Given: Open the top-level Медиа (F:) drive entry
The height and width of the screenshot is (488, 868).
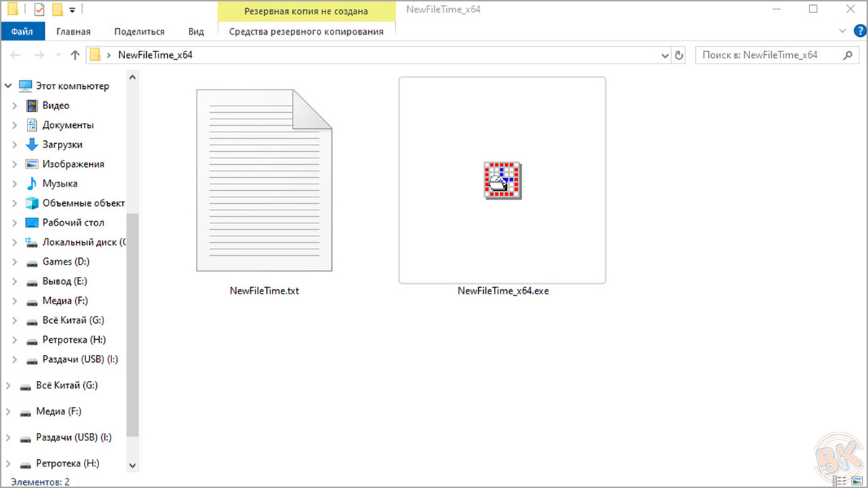Looking at the screenshot, I should pyautogui.click(x=59, y=411).
